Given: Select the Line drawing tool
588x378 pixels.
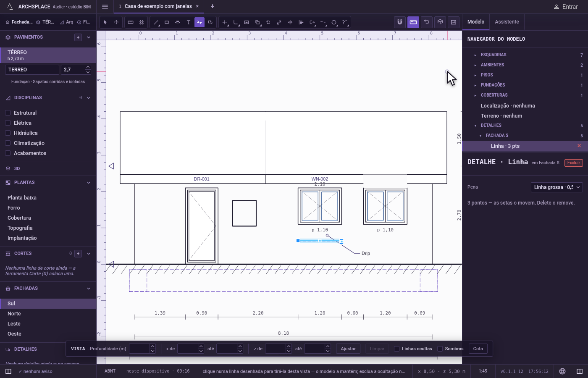Looking at the screenshot, I should tap(156, 22).
